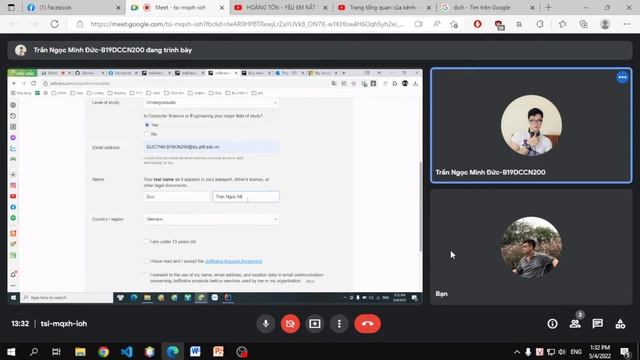
Task: Open the Edge Settings and more menu
Action: point(627,24)
